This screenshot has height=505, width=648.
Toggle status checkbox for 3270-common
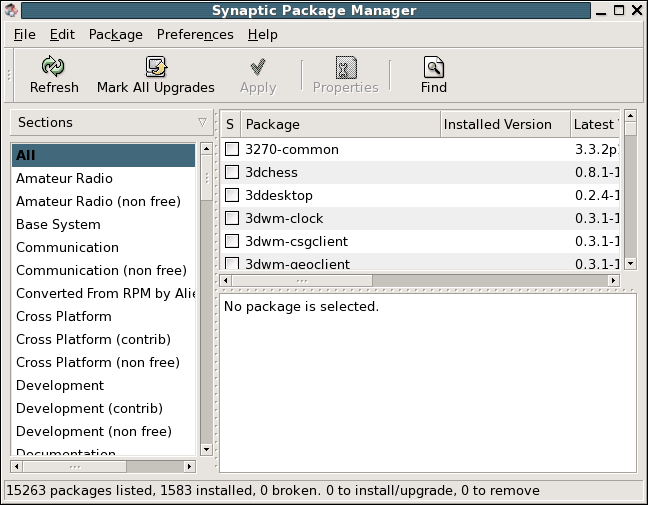coord(232,149)
